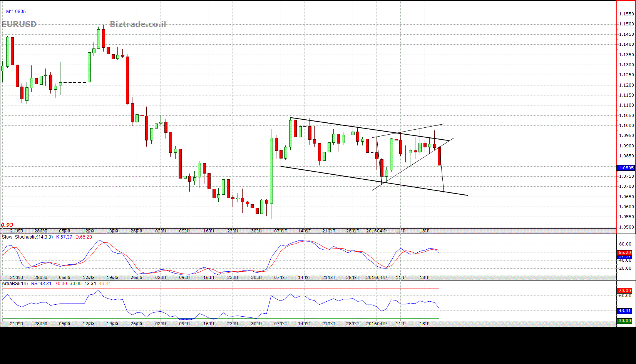This screenshot has width=636, height=364.
Task: Click the 1.0600 price level label
Action: 626,207
